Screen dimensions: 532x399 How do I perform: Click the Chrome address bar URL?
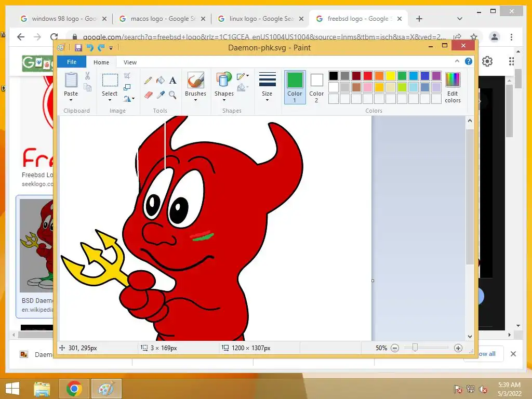[264, 37]
